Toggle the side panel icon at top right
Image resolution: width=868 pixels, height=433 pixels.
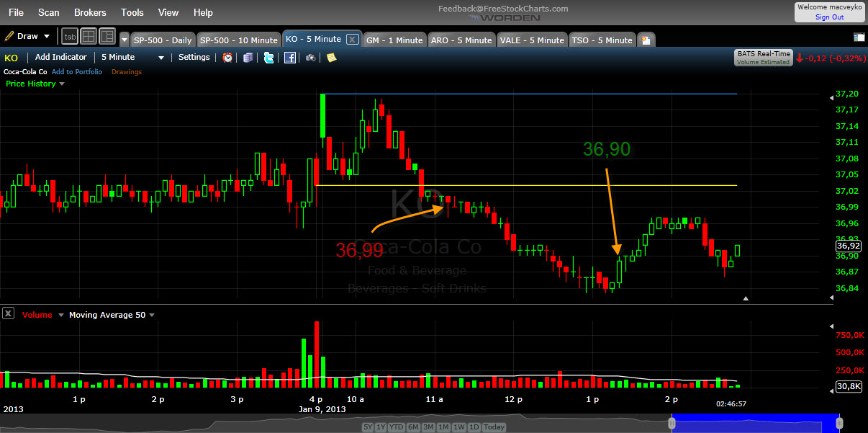click(x=859, y=37)
